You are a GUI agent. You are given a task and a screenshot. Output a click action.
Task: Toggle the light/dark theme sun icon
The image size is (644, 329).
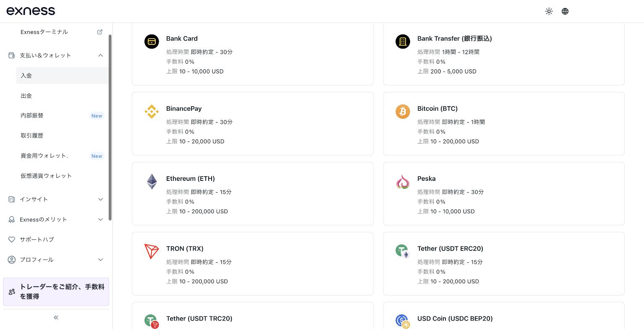click(549, 11)
